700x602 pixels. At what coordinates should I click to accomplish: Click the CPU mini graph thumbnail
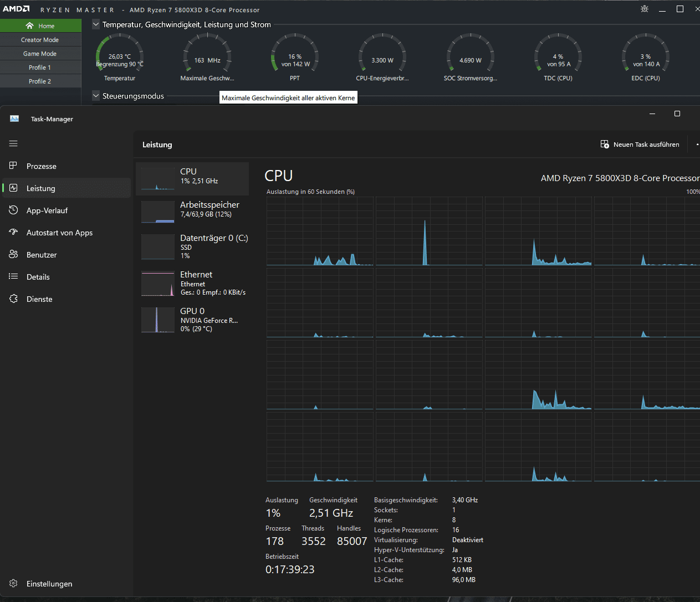click(x=158, y=178)
